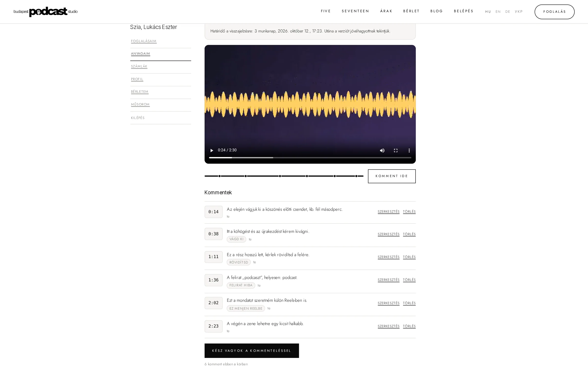Open the Anyagaim sidebar tab
This screenshot has width=588, height=368.
pos(140,54)
